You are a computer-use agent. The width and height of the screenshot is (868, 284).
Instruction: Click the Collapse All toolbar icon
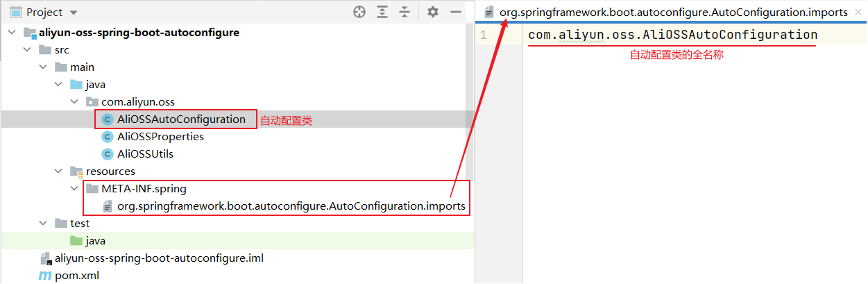click(405, 12)
